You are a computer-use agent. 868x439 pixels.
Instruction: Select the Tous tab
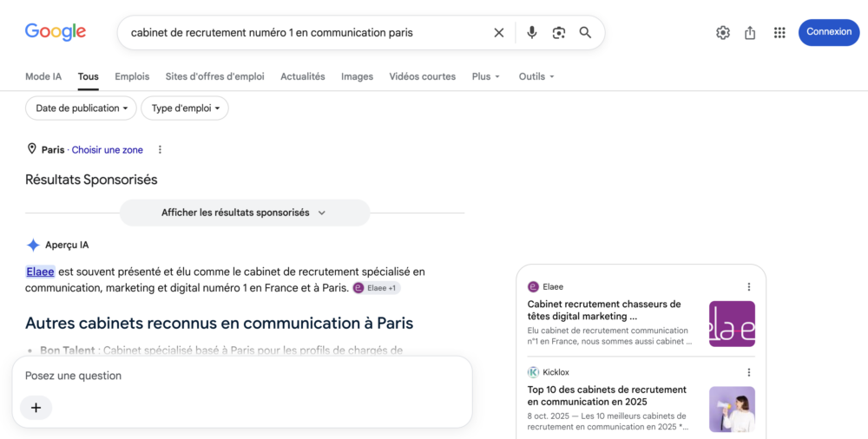88,76
